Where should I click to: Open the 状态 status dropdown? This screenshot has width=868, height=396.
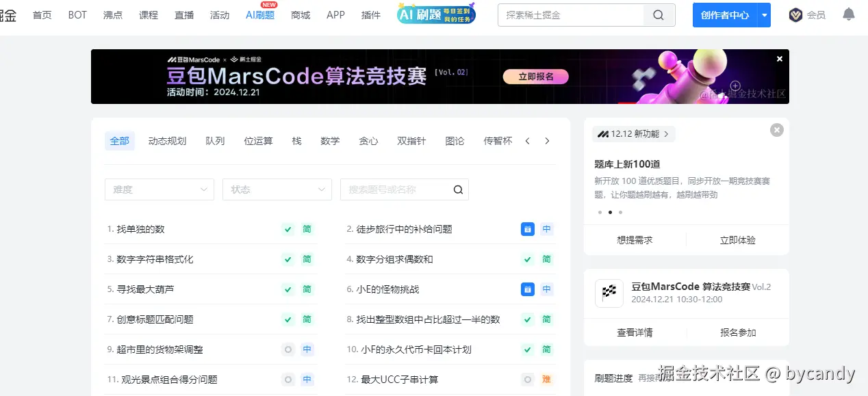277,189
